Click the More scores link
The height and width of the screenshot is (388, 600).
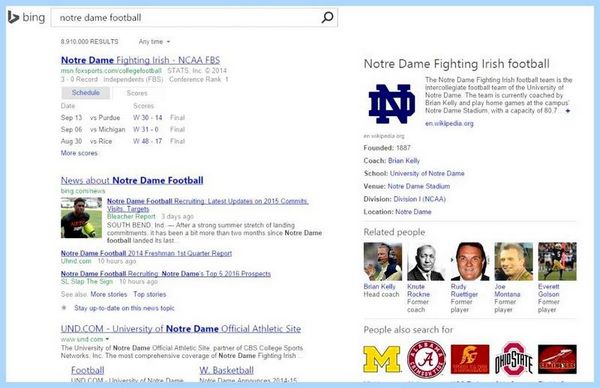79,153
